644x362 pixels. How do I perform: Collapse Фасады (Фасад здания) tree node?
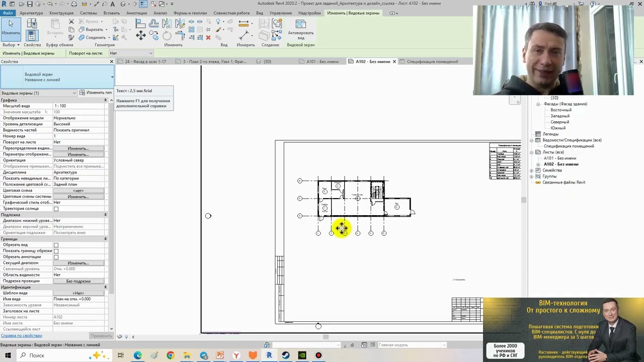538,104
